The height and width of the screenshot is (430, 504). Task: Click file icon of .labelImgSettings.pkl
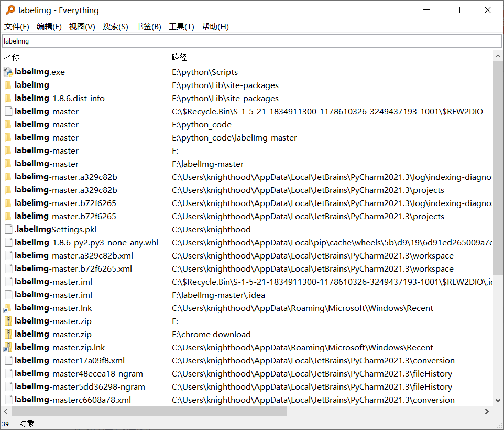8,229
